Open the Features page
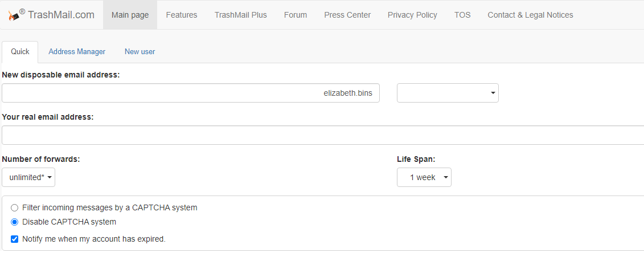 182,15
